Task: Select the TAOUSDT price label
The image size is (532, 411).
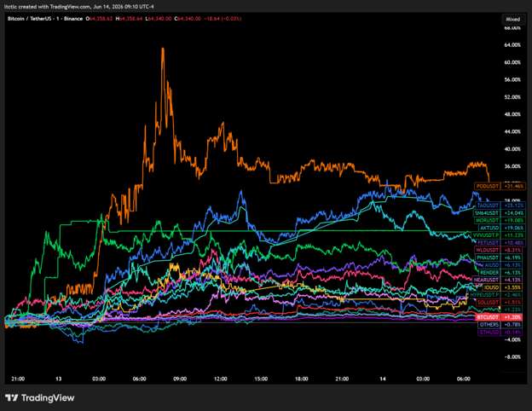Action: 488,205
